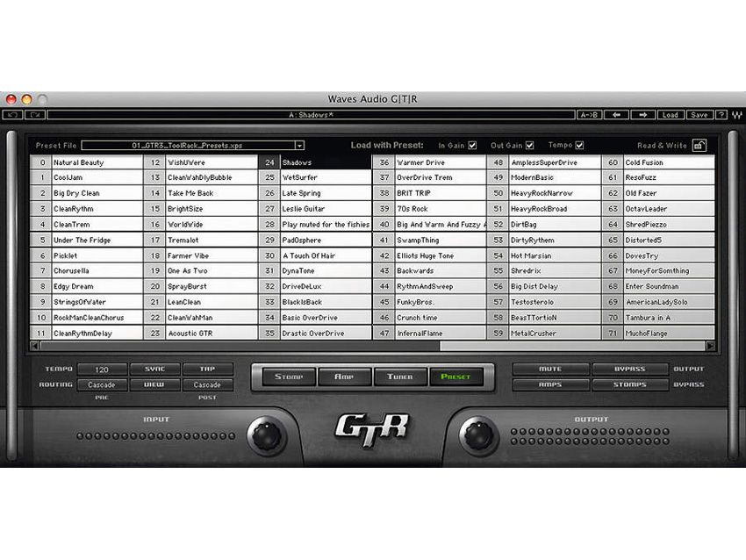Screen dimensions: 746x560
Task: Open the Load menu
Action: pyautogui.click(x=671, y=115)
